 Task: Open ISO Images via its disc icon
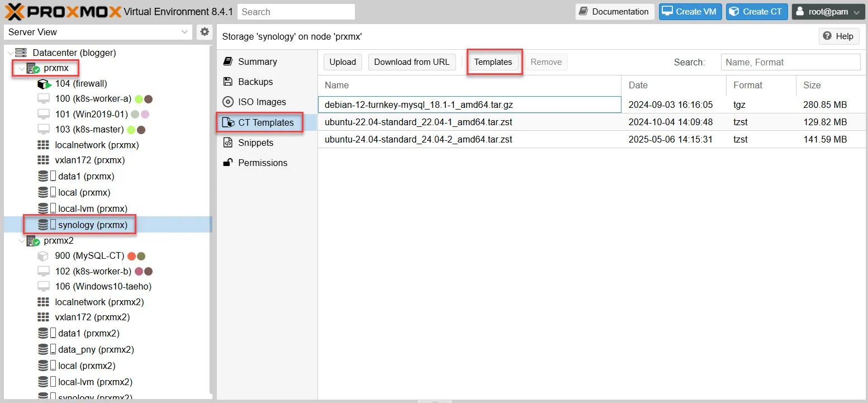coord(229,102)
